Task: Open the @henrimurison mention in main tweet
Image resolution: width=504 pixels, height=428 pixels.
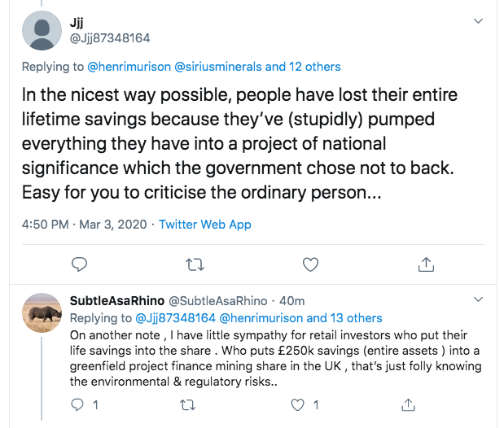Action: (125, 66)
